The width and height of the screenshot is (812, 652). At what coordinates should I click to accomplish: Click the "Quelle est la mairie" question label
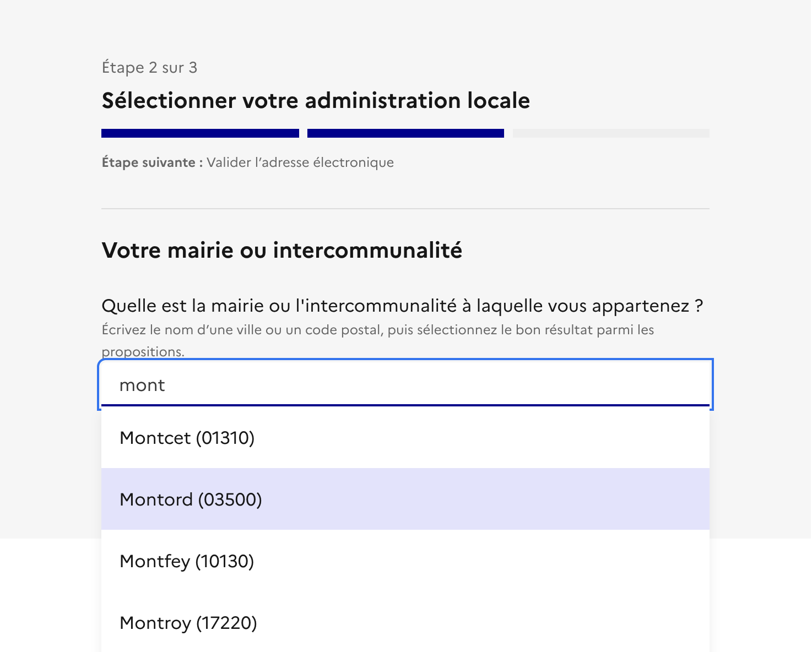402,306
